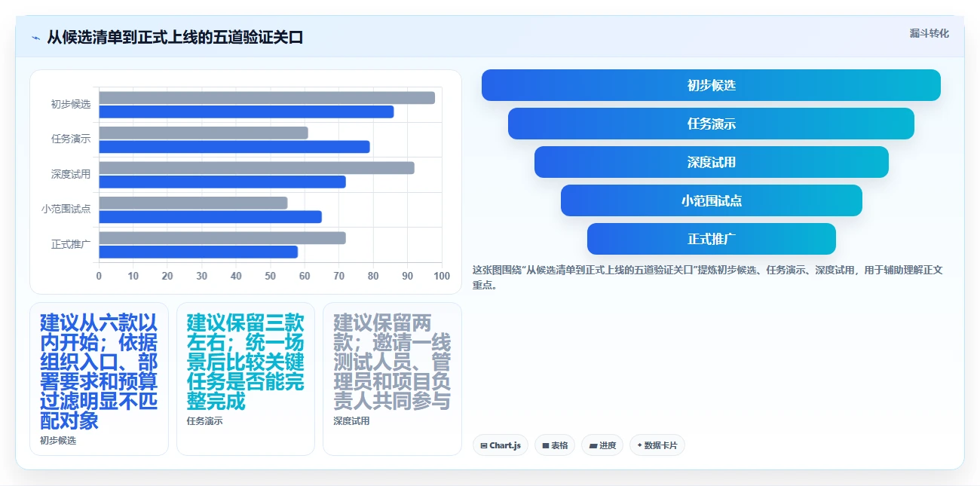980x486 pixels.
Task: Click the gray bar for 任务演示
Action: pyautogui.click(x=204, y=133)
